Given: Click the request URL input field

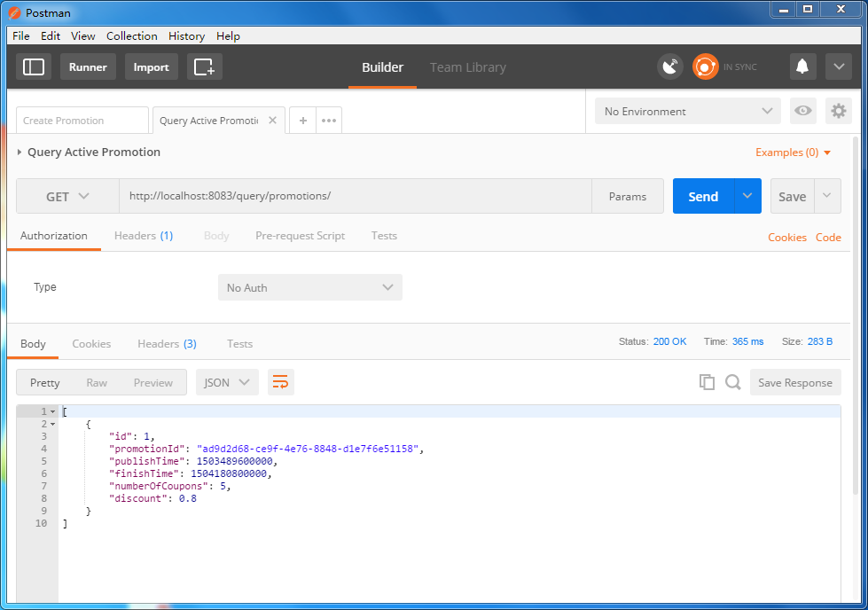Looking at the screenshot, I should 355,196.
